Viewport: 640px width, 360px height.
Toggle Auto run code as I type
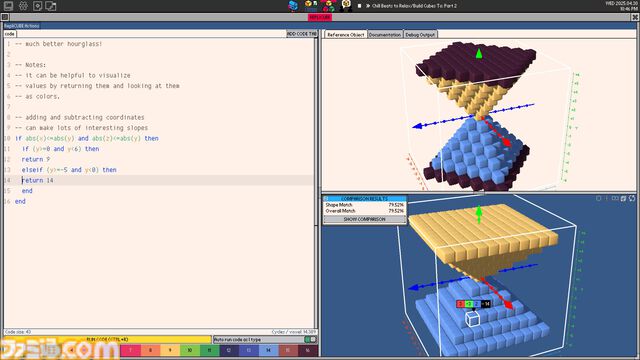310,339
